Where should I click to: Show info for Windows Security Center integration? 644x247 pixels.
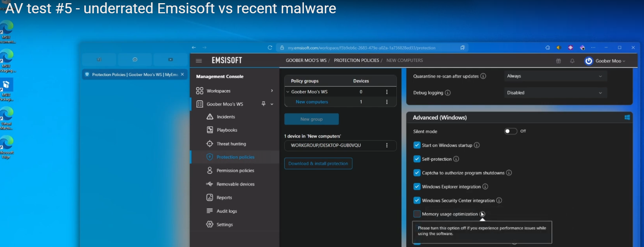pos(499,200)
